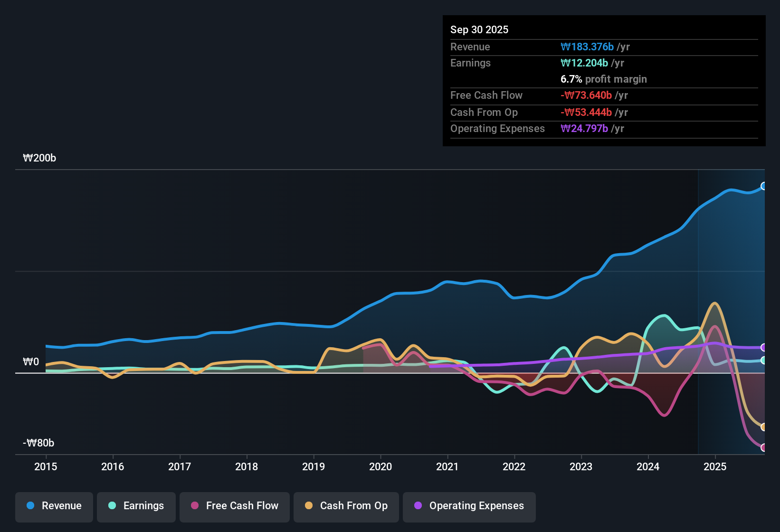780x532 pixels.
Task: Click the Revenue endpoint marker on the chart
Action: [764, 187]
